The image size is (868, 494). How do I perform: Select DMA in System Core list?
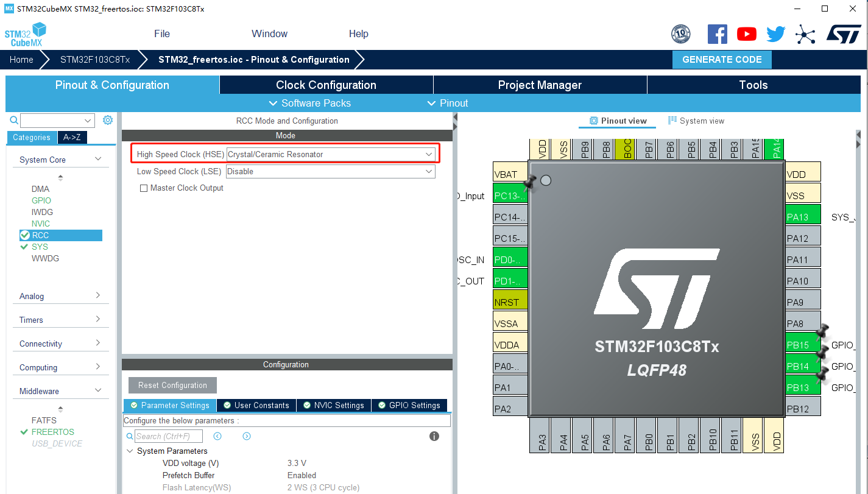click(40, 189)
